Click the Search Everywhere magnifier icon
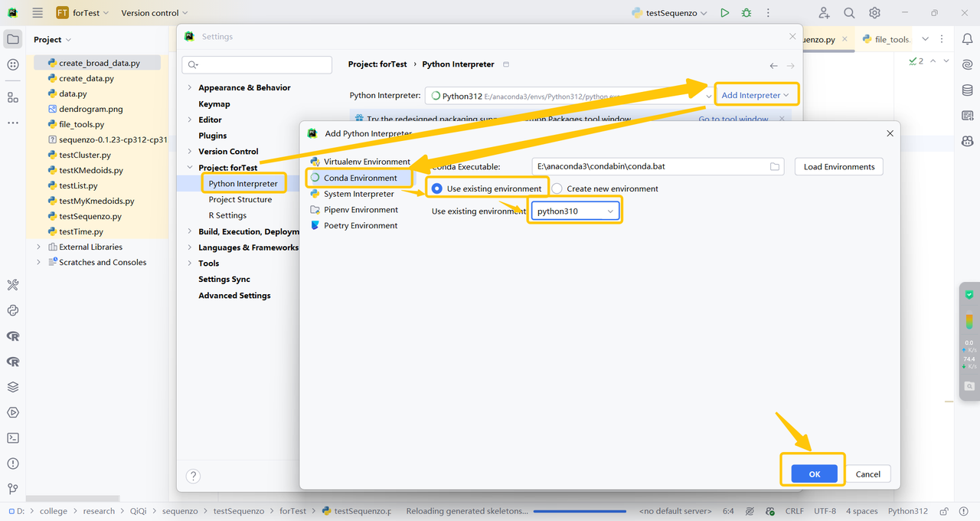 point(849,13)
